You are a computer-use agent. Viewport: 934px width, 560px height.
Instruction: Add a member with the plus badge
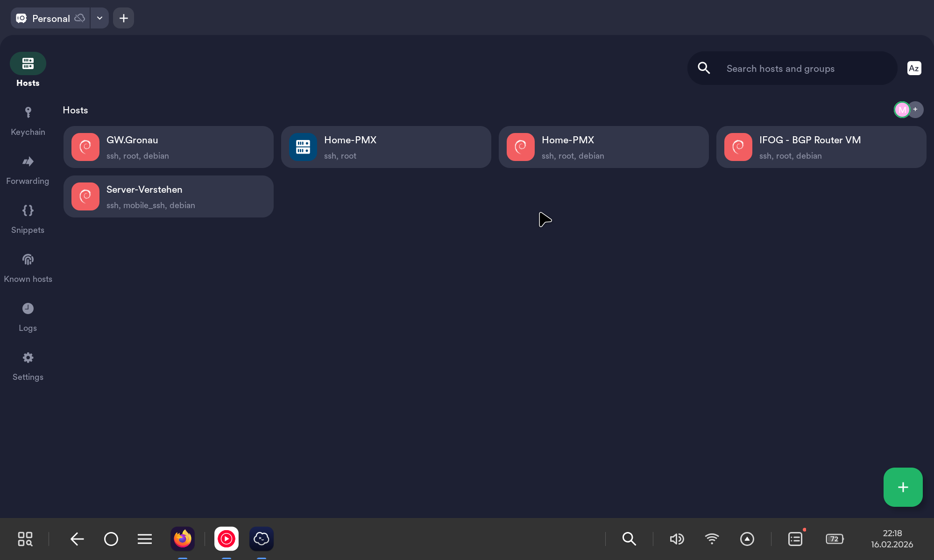pos(916,109)
